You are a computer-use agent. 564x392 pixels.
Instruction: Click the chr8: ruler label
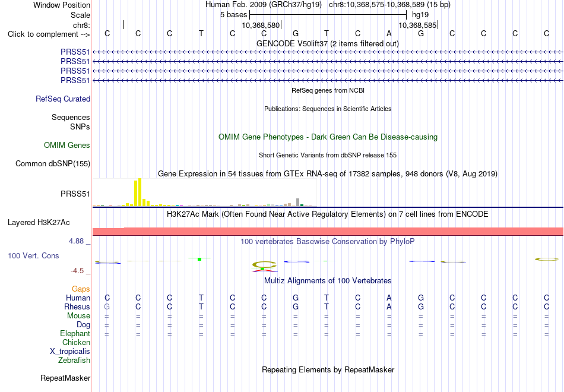81,25
